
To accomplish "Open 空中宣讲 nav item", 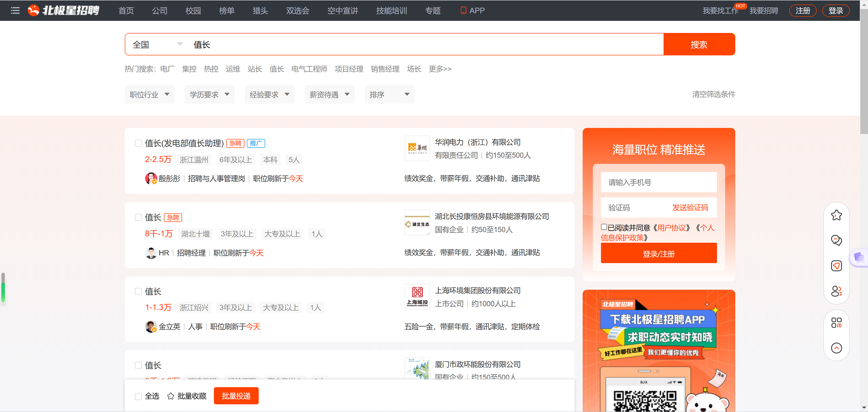I will 343,10.
